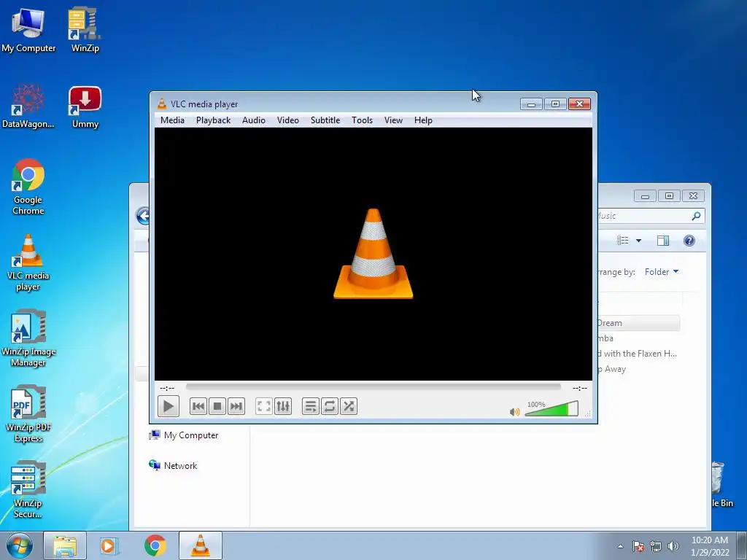
Task: Stop playback in VLC
Action: point(217,406)
